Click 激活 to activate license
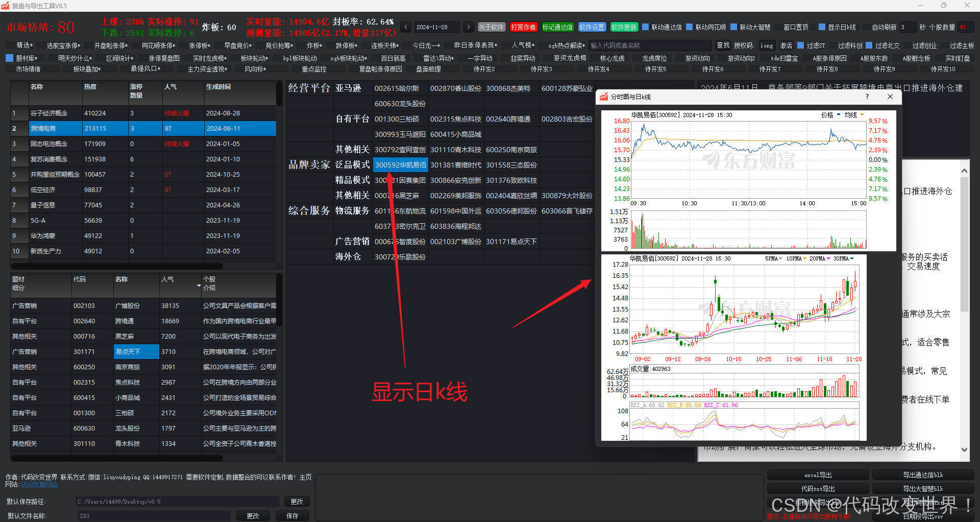Viewport: 980px width, 522px height. (x=786, y=45)
